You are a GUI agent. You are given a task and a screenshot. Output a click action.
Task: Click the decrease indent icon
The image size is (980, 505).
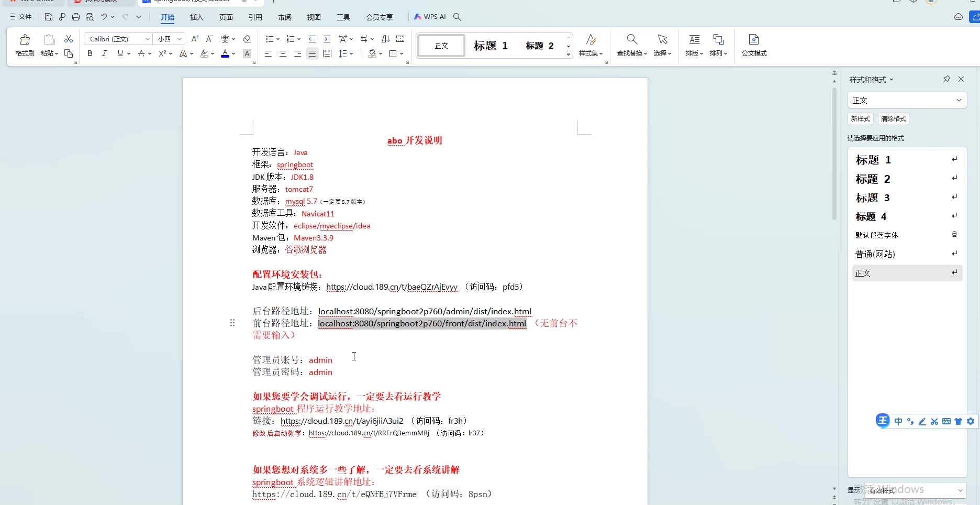(312, 39)
